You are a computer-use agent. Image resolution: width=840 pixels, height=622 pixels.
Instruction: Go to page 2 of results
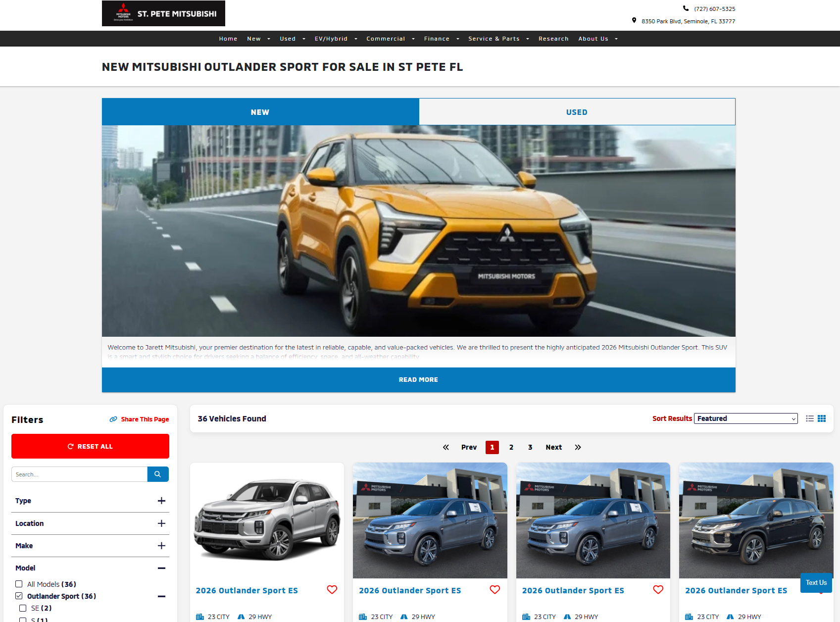pyautogui.click(x=511, y=447)
